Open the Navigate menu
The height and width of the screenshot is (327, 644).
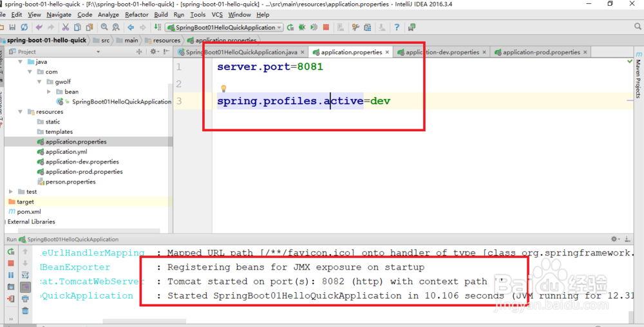[x=59, y=15]
